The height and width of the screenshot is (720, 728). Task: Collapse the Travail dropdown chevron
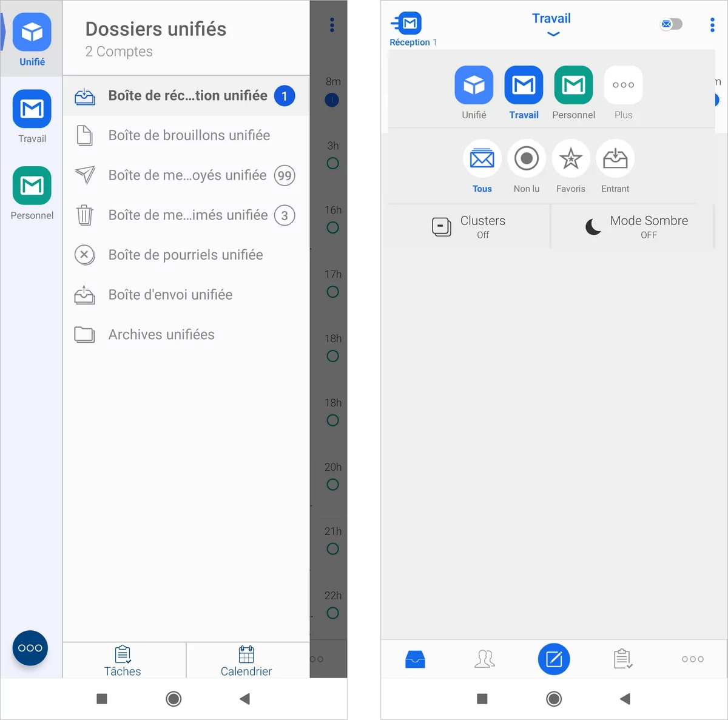tap(553, 34)
